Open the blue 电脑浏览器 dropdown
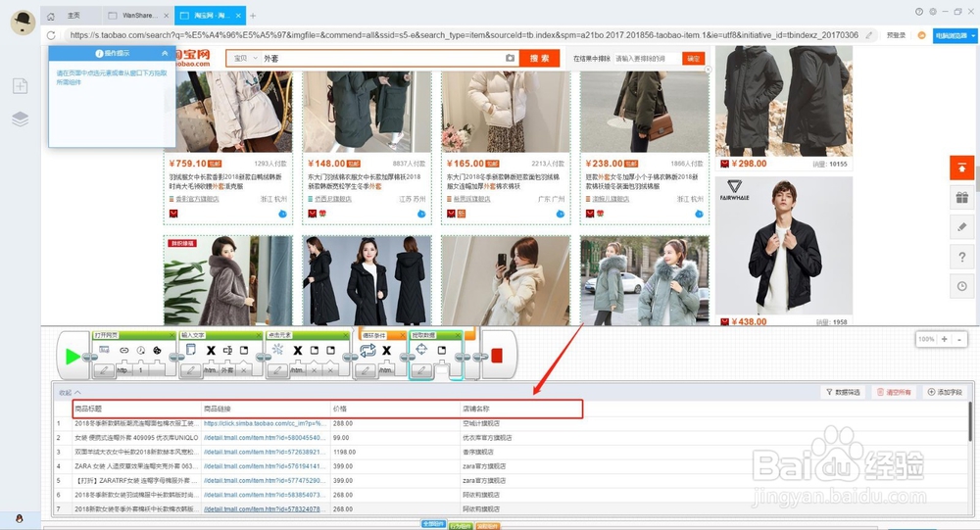Screen dimensions: 980x530 pos(955,35)
